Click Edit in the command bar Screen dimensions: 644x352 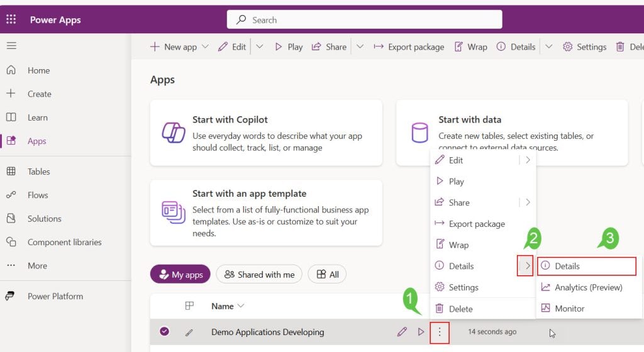click(x=232, y=47)
